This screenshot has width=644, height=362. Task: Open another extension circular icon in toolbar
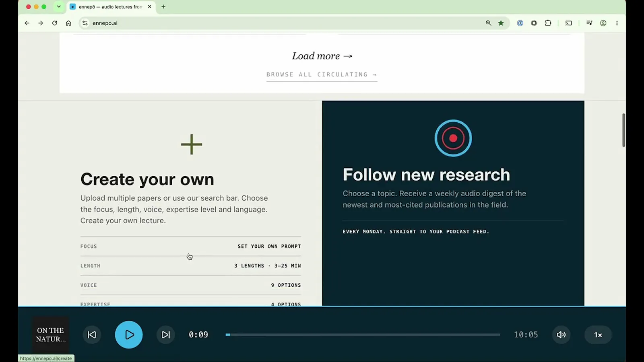[534, 23]
